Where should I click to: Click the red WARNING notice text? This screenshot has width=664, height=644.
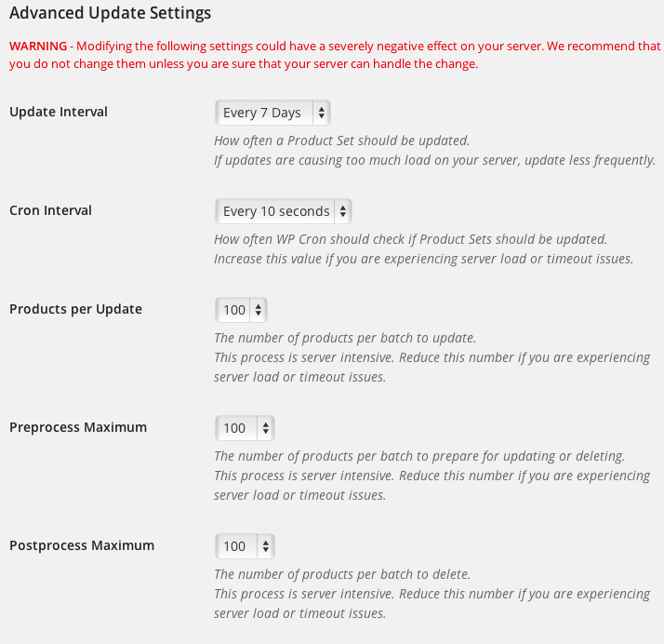[x=335, y=55]
